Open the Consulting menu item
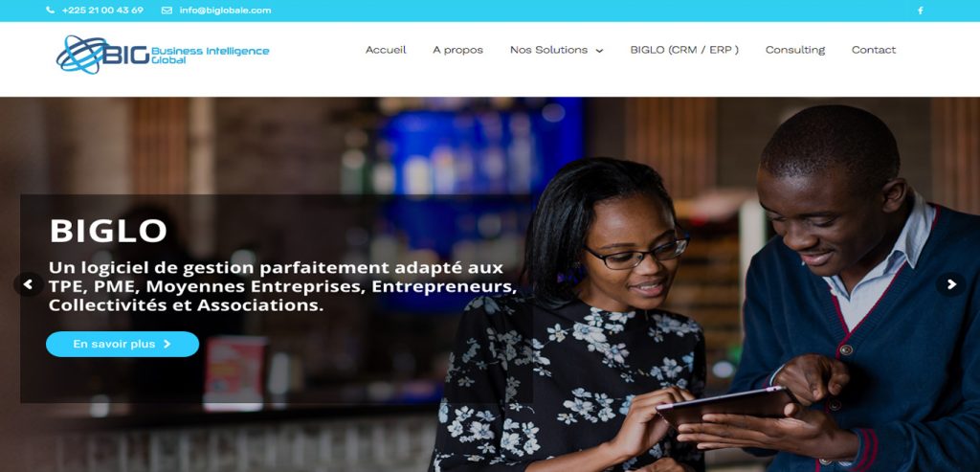 (795, 50)
